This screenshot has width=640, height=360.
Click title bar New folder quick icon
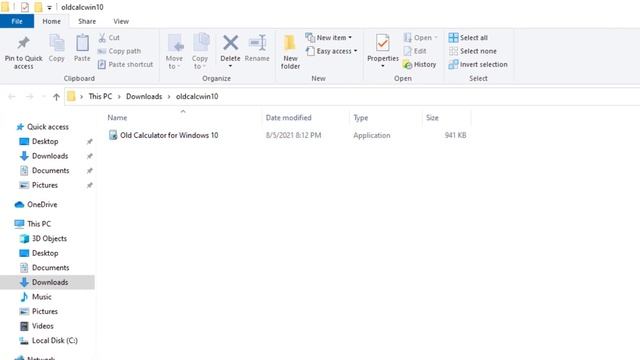[x=38, y=7]
